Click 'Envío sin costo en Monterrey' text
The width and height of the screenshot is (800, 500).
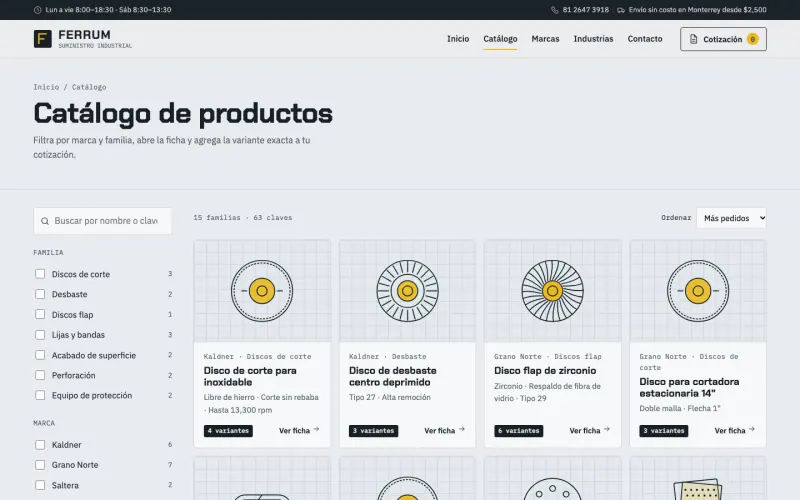(x=697, y=10)
